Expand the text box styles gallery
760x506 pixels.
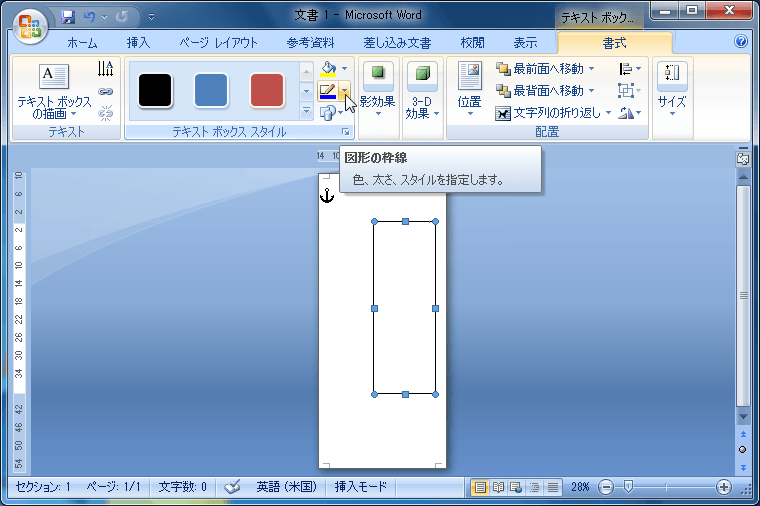[306, 111]
